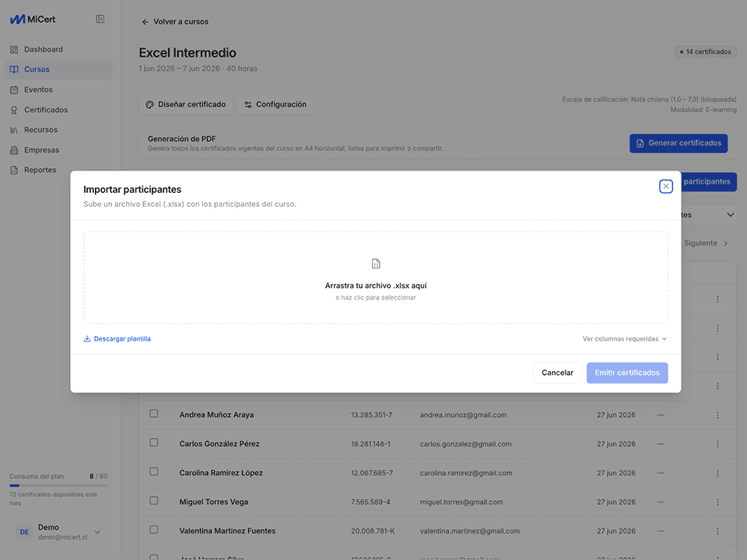Image resolution: width=747 pixels, height=560 pixels.
Task: Click the MiCert logo
Action: [x=33, y=19]
